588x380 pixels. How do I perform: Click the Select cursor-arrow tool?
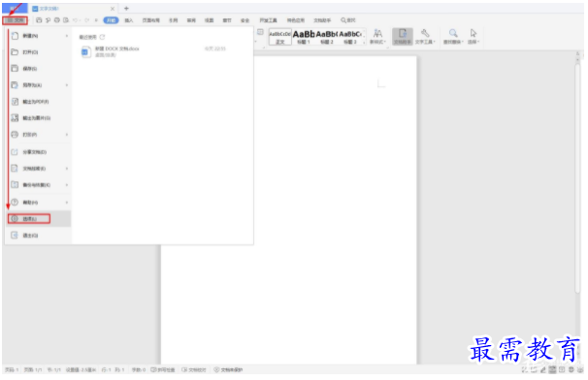point(474,33)
